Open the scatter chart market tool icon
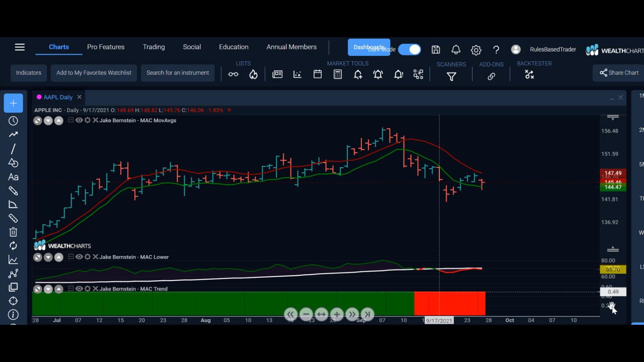Viewport: 644px width, 362px height. click(298, 74)
